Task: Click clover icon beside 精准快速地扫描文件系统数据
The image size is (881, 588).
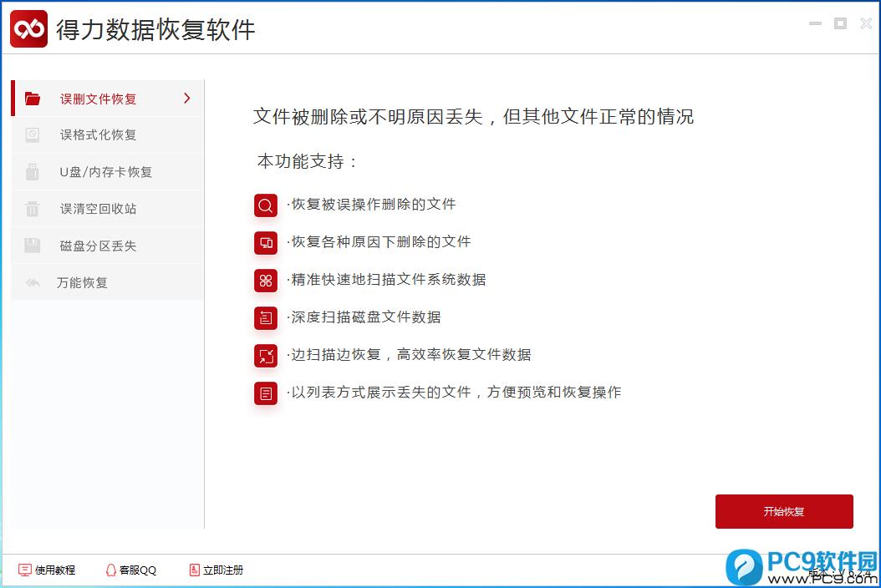Action: (266, 281)
